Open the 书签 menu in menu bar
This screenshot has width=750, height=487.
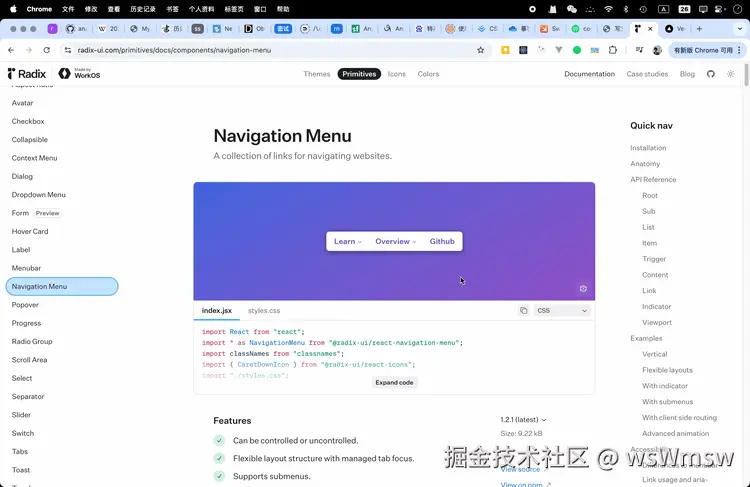pyautogui.click(x=172, y=9)
